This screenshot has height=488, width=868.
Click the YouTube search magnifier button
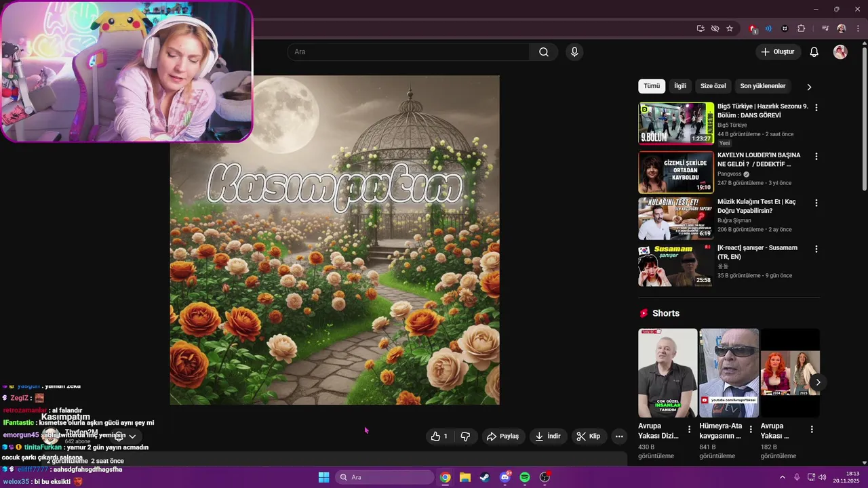pos(544,52)
